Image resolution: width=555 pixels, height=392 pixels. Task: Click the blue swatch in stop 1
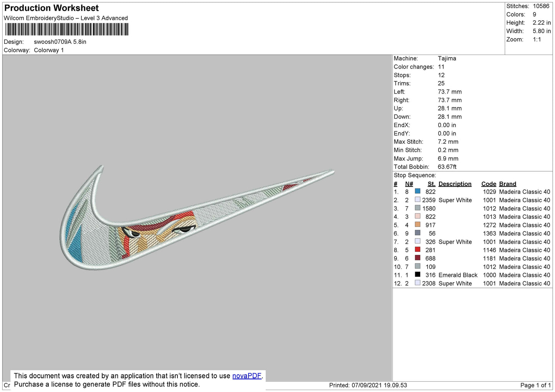click(x=417, y=191)
